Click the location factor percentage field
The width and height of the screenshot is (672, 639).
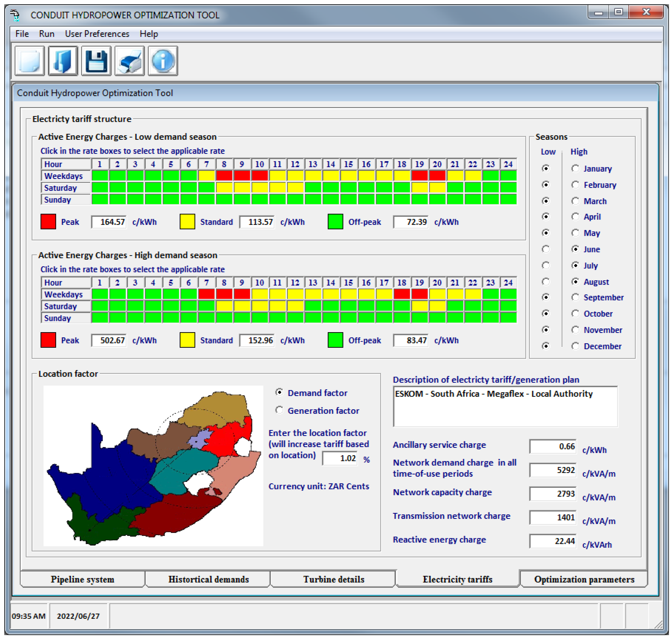click(x=340, y=458)
